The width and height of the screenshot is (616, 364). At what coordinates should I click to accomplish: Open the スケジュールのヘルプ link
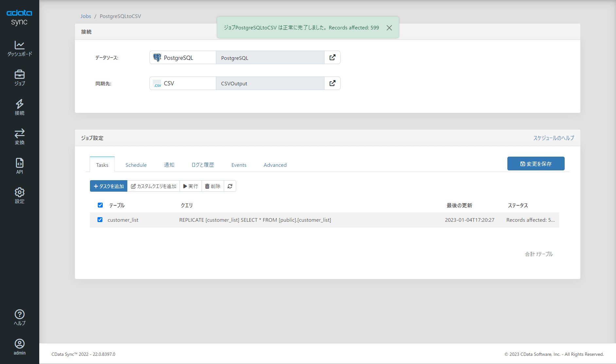tap(554, 138)
